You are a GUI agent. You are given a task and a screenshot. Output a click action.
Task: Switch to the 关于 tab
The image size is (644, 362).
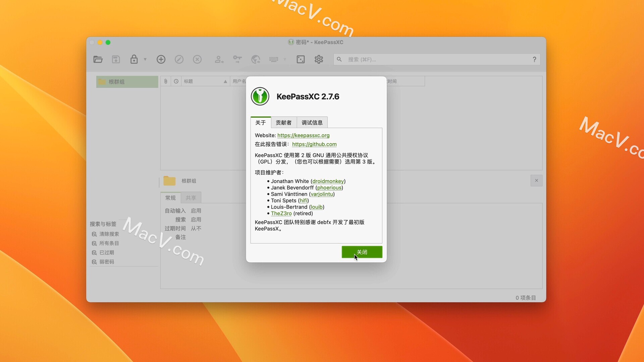pos(261,123)
